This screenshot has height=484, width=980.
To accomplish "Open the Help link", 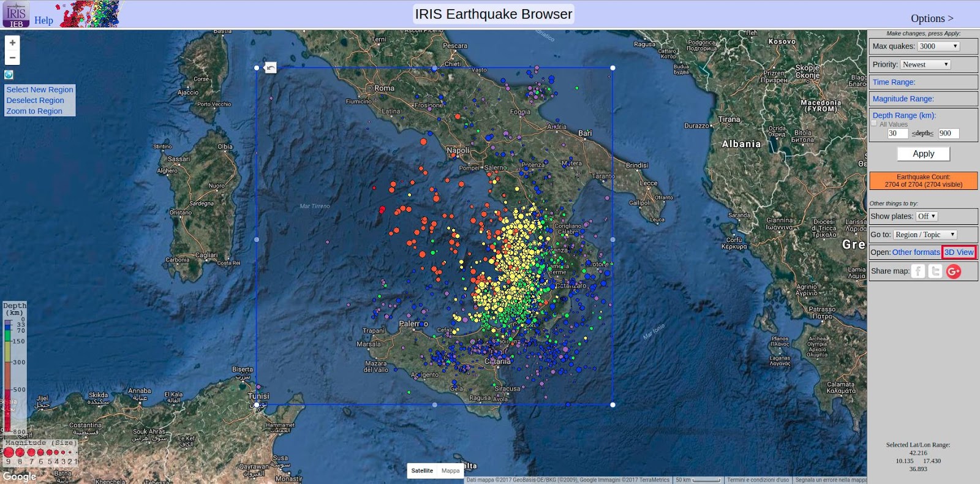I will [x=43, y=20].
